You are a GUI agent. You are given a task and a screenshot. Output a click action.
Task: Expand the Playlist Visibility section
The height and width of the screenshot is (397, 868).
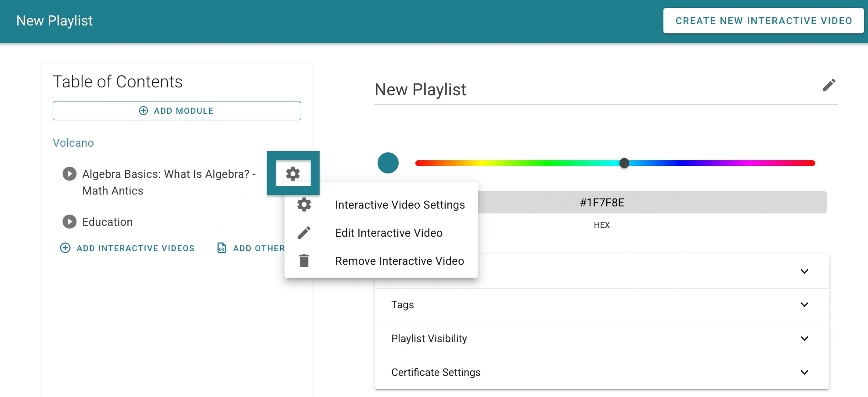(601, 339)
